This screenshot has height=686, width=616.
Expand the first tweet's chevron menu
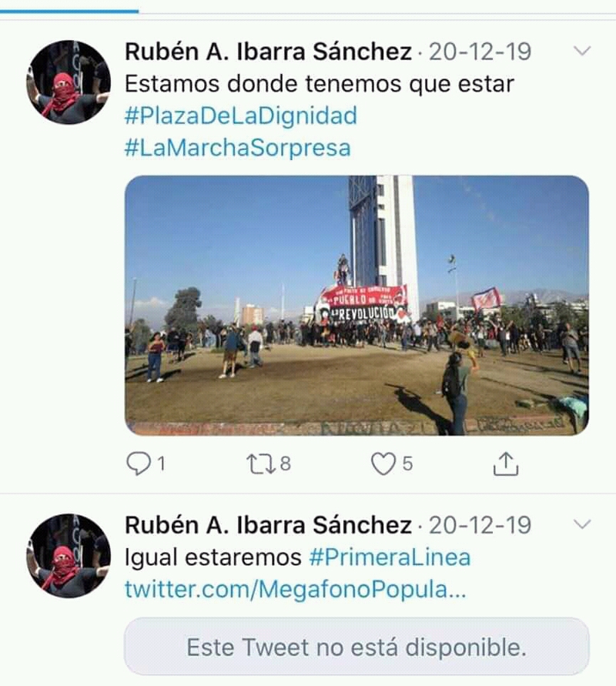pos(582,51)
